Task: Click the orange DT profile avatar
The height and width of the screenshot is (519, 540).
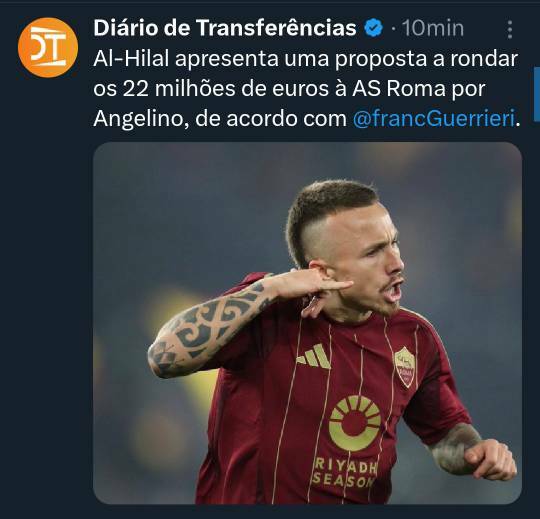Action: [48, 48]
